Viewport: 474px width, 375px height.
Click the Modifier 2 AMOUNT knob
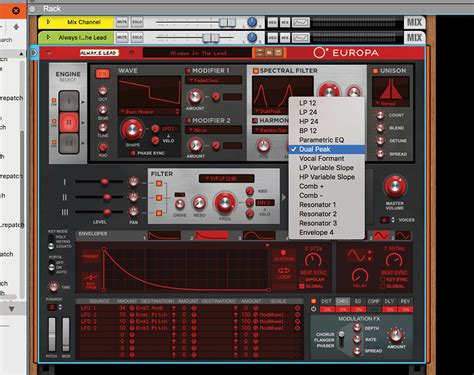pyautogui.click(x=195, y=145)
